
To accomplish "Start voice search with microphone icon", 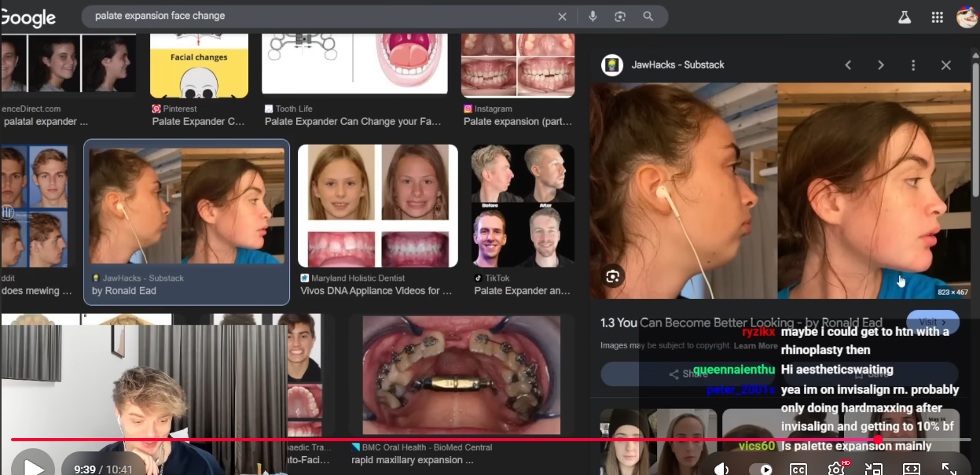I will coord(593,17).
